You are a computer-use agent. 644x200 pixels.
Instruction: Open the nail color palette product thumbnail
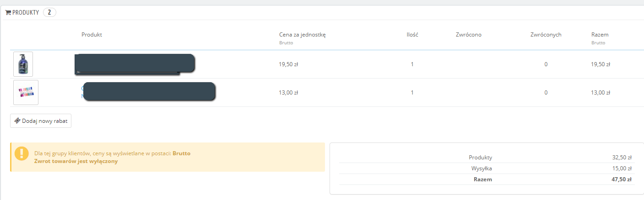coord(26,92)
